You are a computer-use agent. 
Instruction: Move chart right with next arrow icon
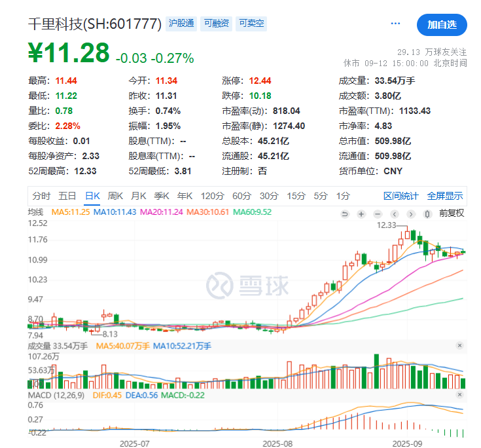click(411, 214)
